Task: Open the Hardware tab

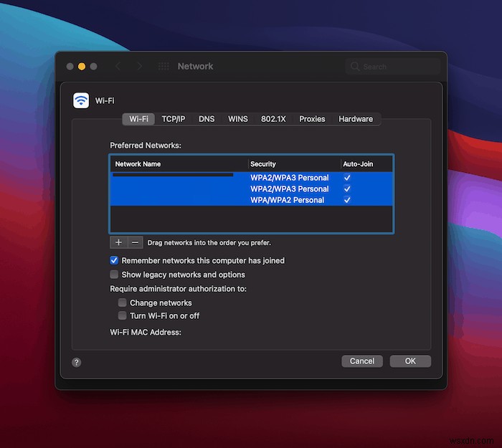Action: pos(356,119)
